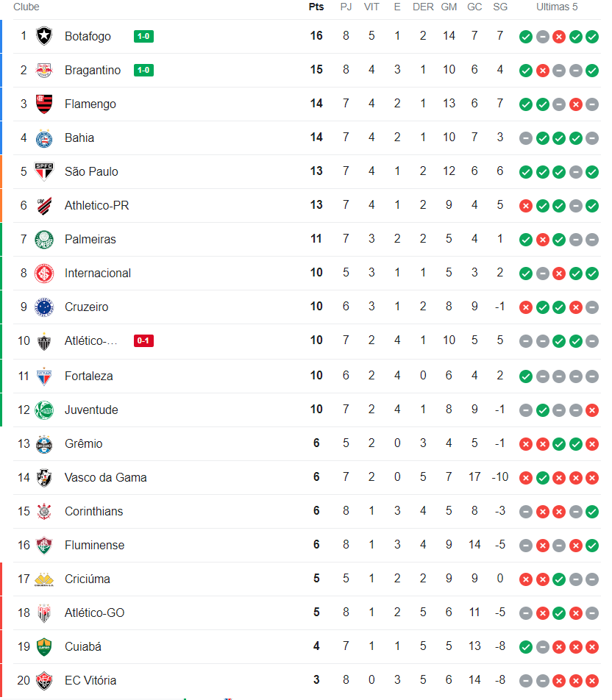This screenshot has width=612, height=700.
Task: Click the Flamengo club crest
Action: tap(44, 104)
